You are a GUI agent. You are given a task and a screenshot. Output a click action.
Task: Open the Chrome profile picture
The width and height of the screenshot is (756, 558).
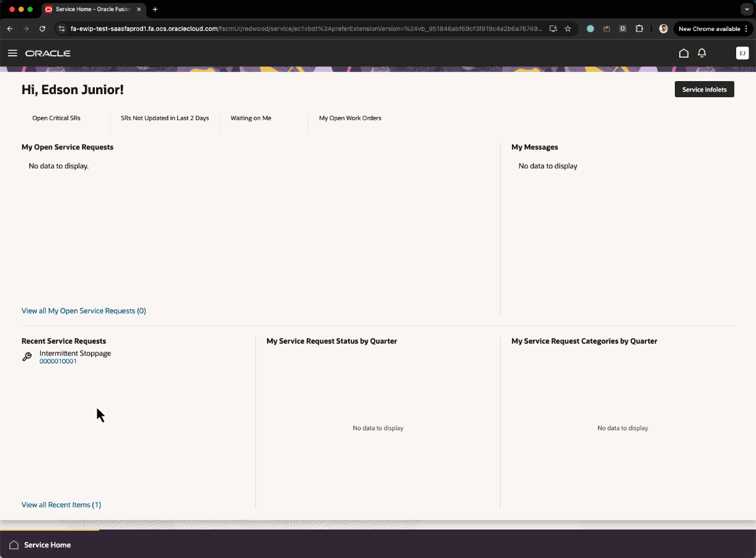pyautogui.click(x=664, y=28)
